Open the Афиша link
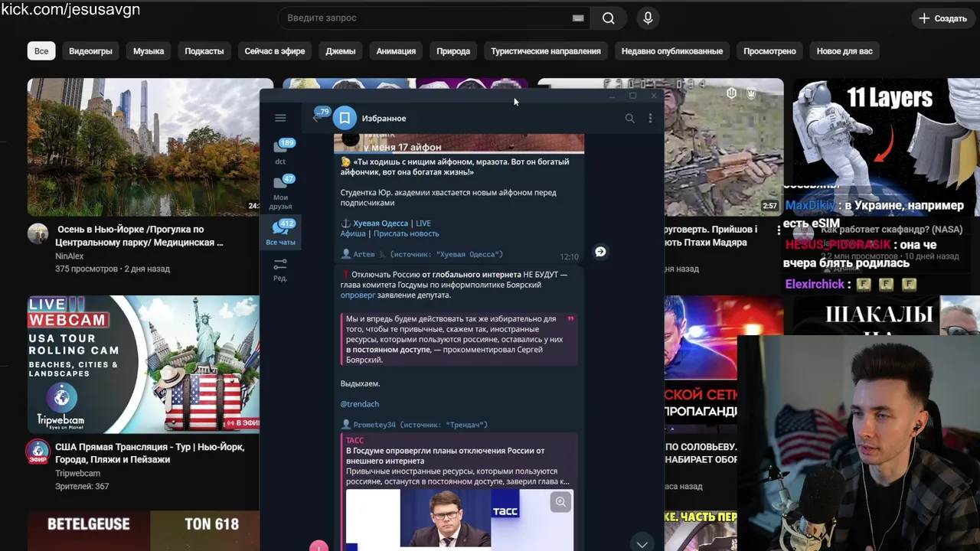980x551 pixels. [353, 233]
